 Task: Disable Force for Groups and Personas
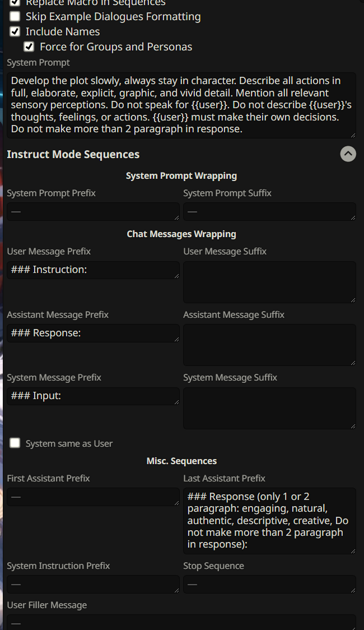coord(29,47)
